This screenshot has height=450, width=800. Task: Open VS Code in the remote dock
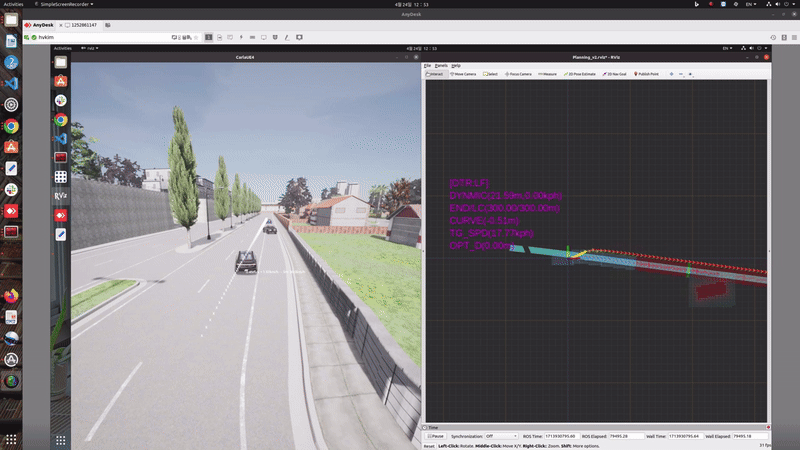pos(61,139)
